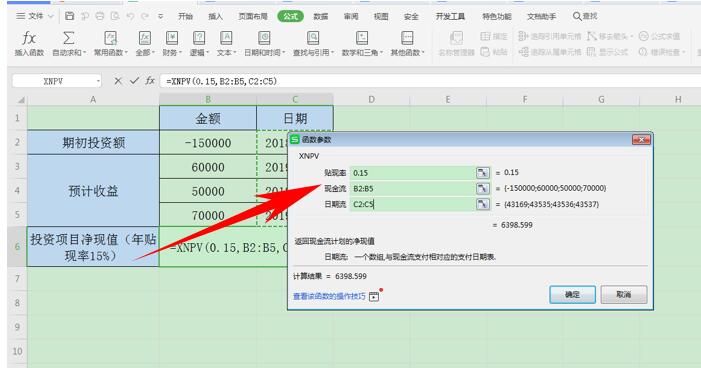
Task: Click the Insert Function (插入函数) icon
Action: (x=29, y=38)
